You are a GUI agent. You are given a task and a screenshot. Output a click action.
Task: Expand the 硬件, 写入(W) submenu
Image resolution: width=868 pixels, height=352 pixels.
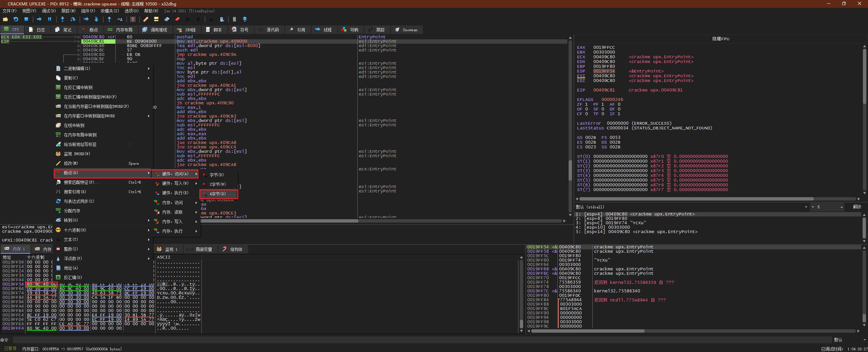pos(175,183)
